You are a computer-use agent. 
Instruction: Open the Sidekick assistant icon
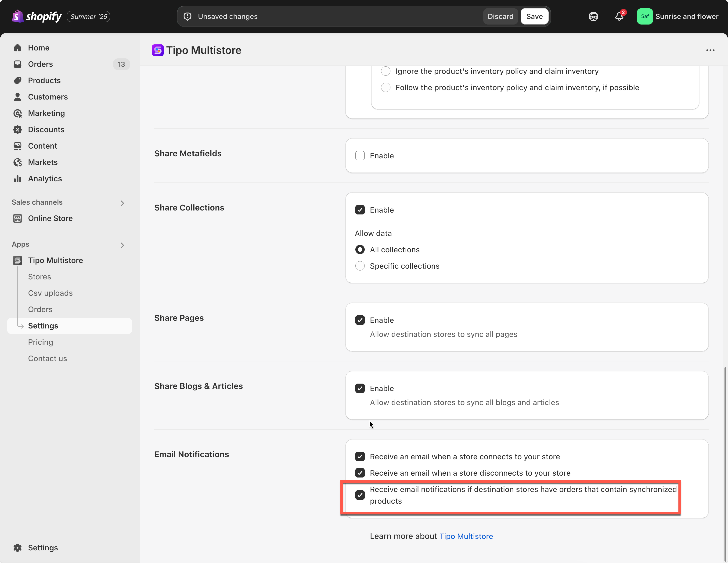click(593, 16)
